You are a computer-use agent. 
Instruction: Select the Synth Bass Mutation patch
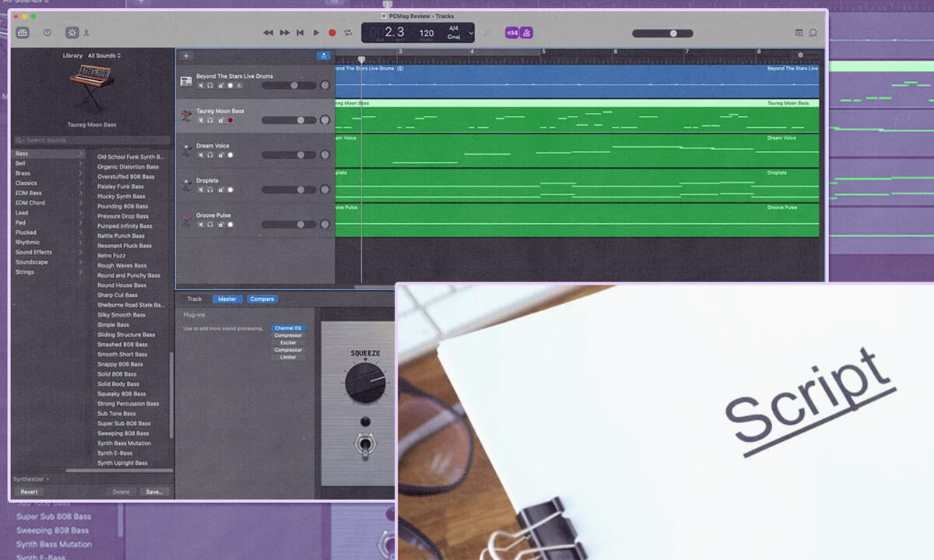(x=125, y=443)
